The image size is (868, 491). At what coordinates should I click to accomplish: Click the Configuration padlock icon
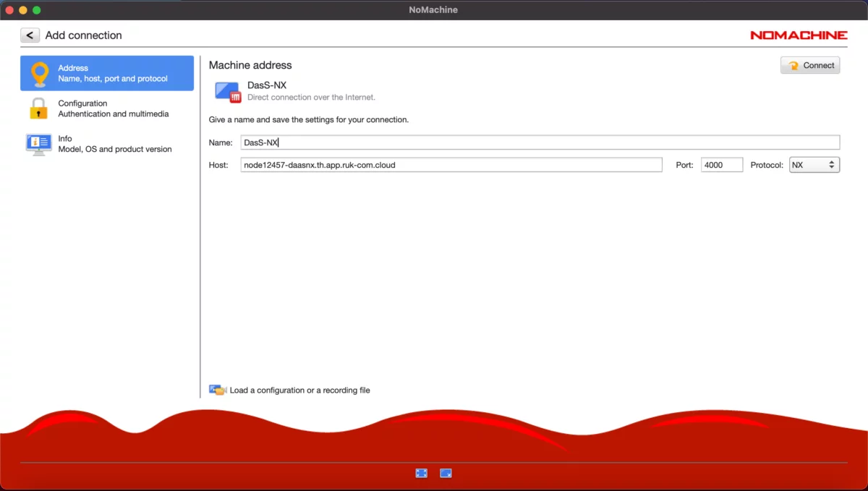(x=38, y=108)
